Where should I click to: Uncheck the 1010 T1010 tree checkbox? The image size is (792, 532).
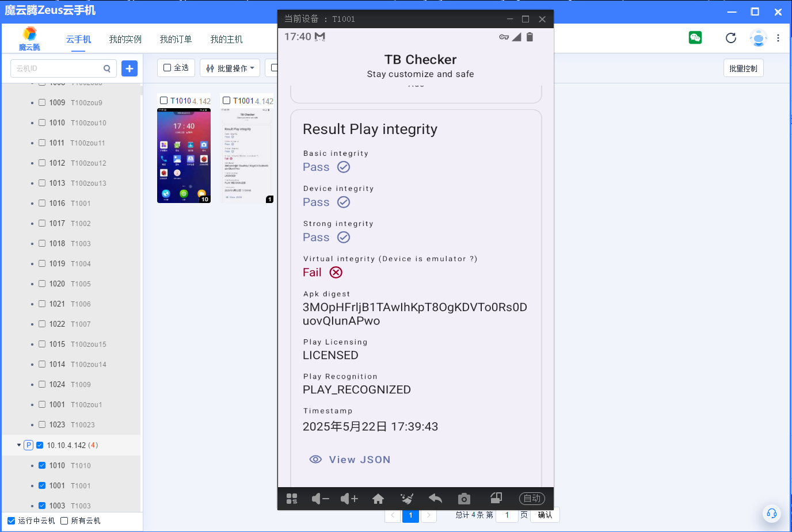click(42, 465)
